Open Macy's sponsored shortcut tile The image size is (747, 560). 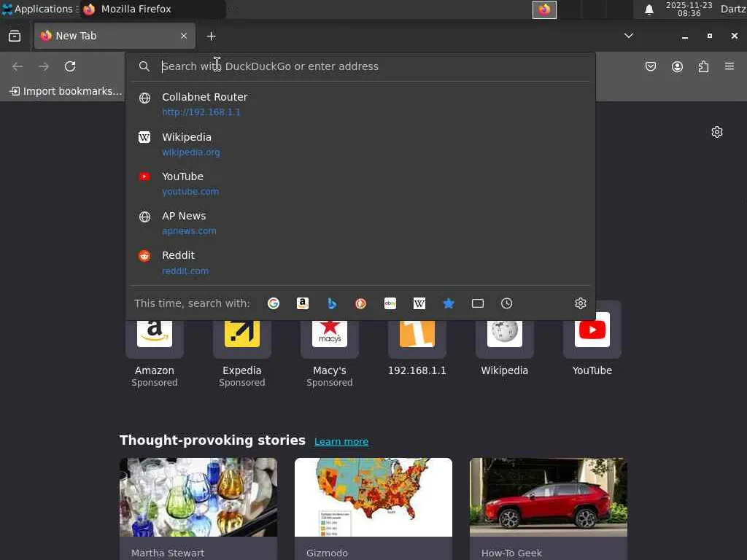(x=330, y=345)
